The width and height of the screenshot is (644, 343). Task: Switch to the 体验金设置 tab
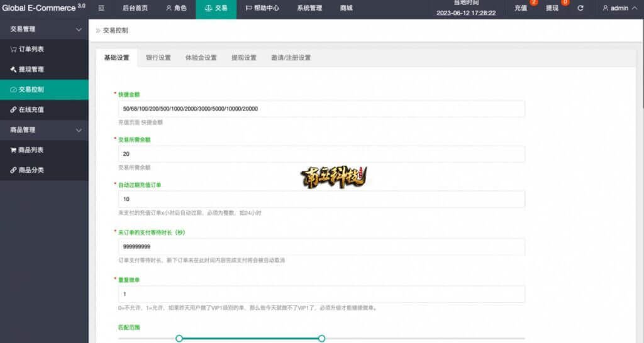[201, 58]
